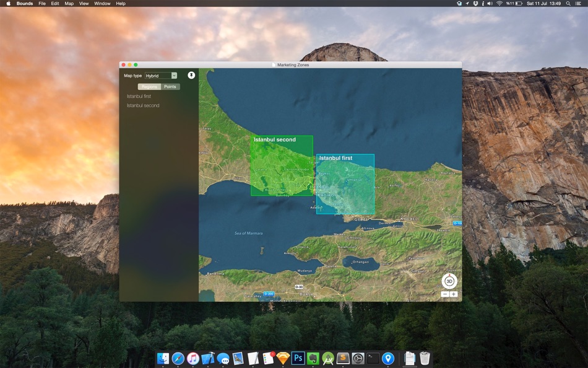Select Istanbul first in the regions list
This screenshot has height=368, width=588.
(139, 96)
